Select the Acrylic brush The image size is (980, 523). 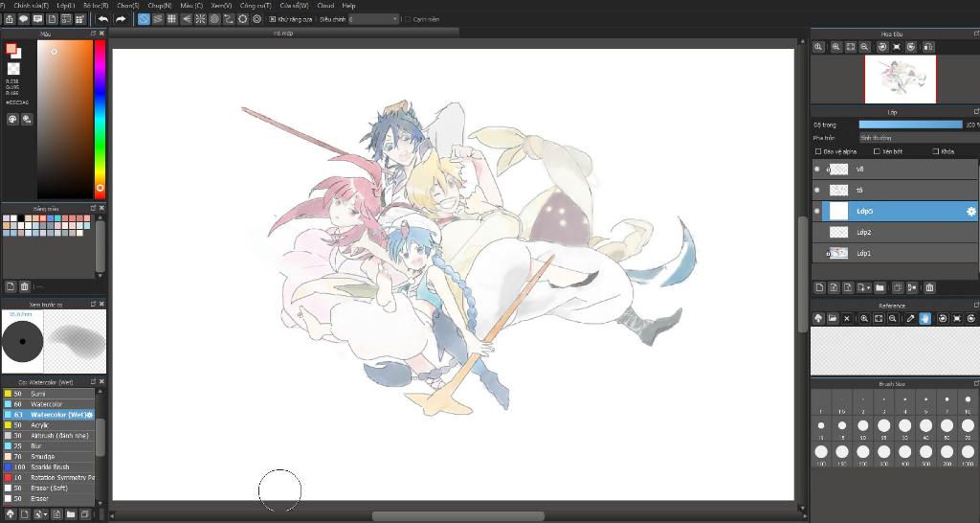click(48, 424)
